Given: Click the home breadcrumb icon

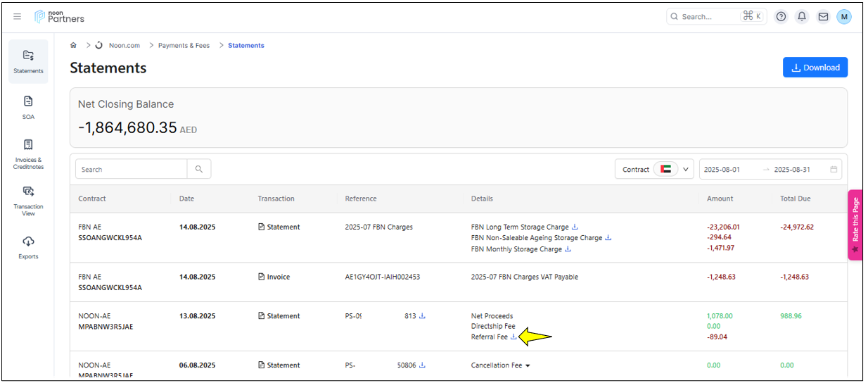Looking at the screenshot, I should (x=73, y=45).
